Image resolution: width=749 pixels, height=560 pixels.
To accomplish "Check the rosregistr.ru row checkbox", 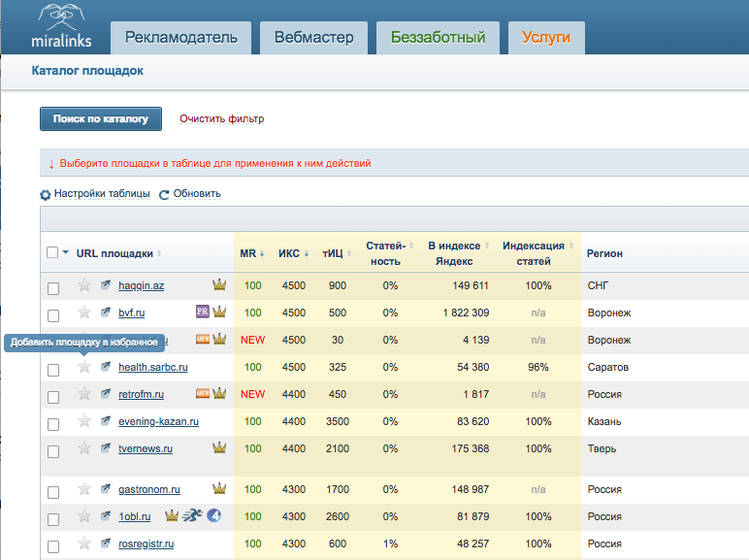I will click(x=53, y=546).
